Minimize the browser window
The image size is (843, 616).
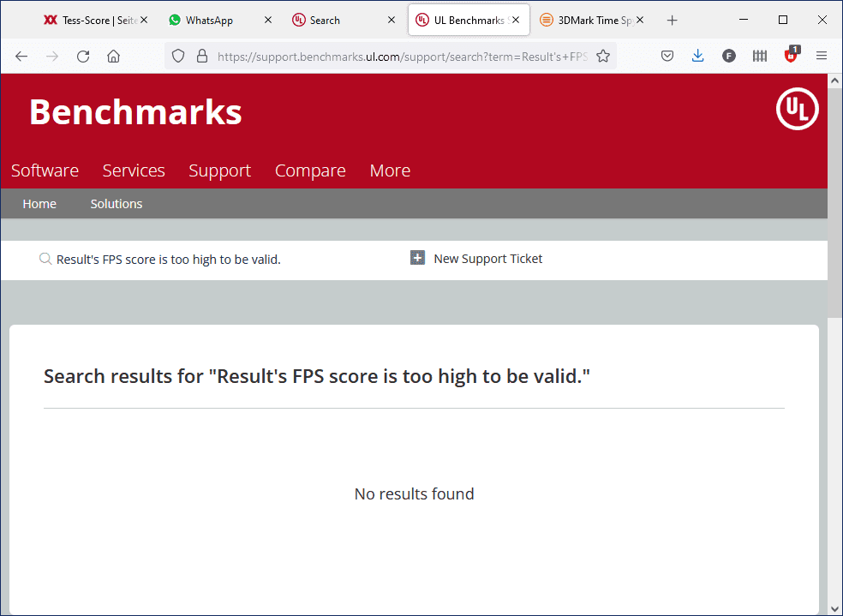pyautogui.click(x=744, y=20)
